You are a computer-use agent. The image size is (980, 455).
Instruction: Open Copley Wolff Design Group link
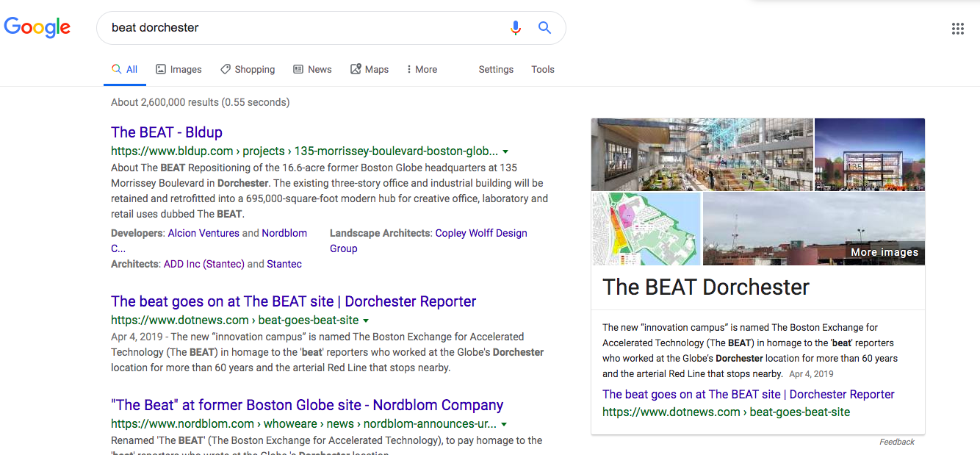point(428,240)
